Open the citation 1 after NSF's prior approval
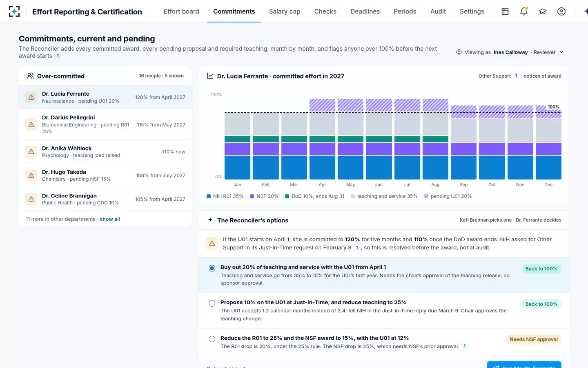 pyautogui.click(x=465, y=346)
